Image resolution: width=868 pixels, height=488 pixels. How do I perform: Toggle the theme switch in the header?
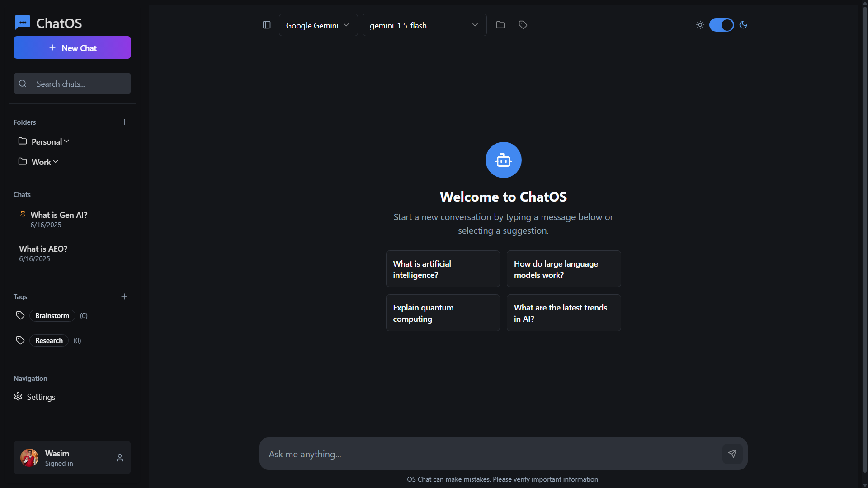(x=722, y=25)
